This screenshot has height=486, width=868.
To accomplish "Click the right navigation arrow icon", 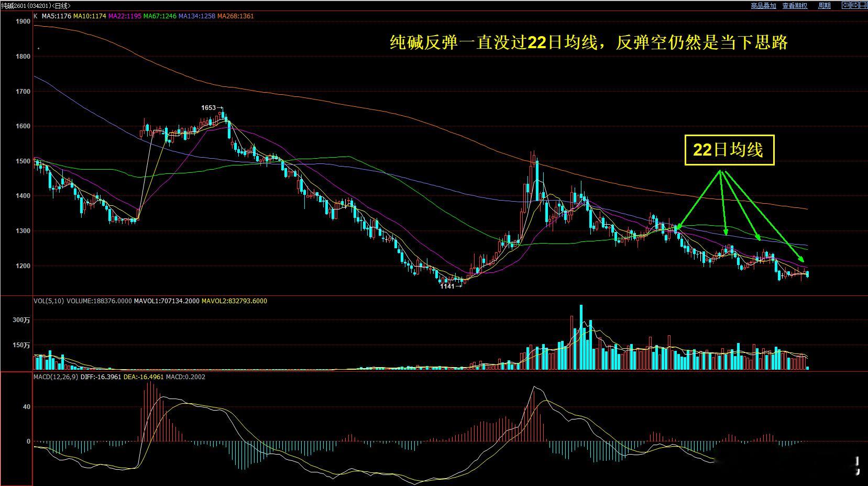I will 854,5.
